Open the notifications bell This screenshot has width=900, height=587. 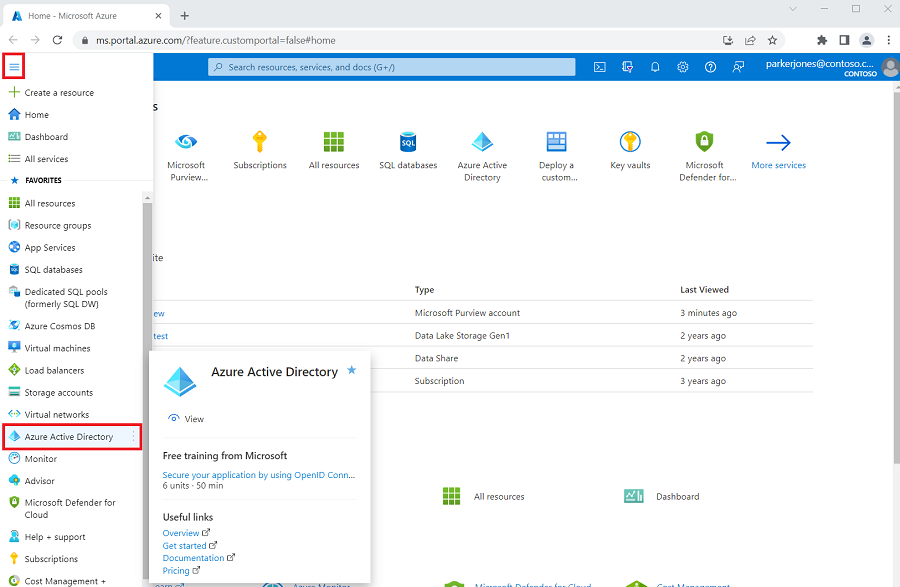tap(654, 67)
